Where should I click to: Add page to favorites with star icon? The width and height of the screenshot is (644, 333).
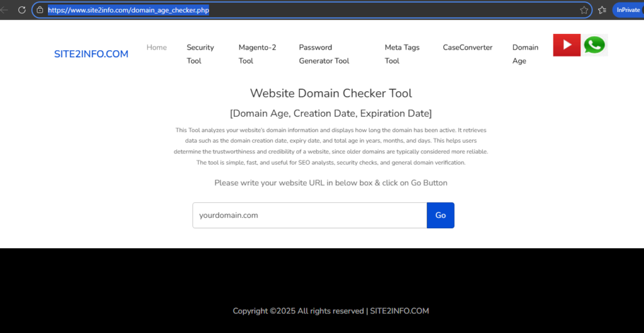tap(584, 10)
